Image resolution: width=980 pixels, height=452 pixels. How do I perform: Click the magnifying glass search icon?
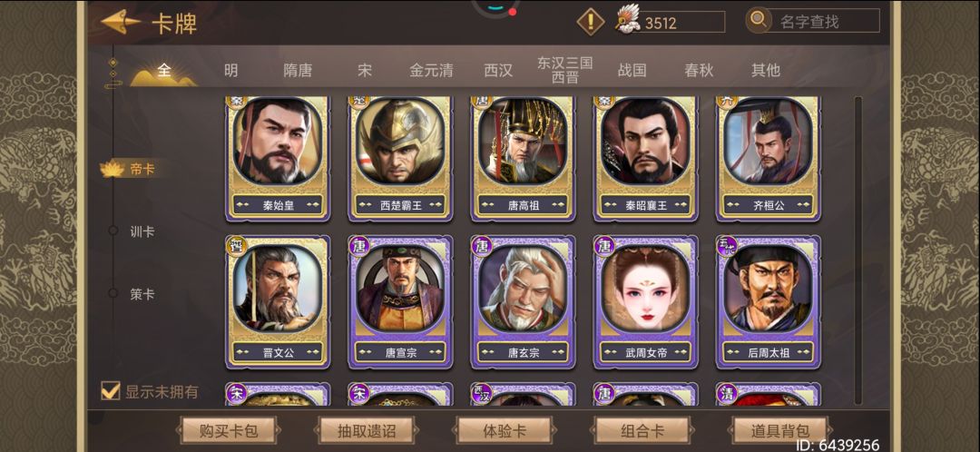coord(759,20)
